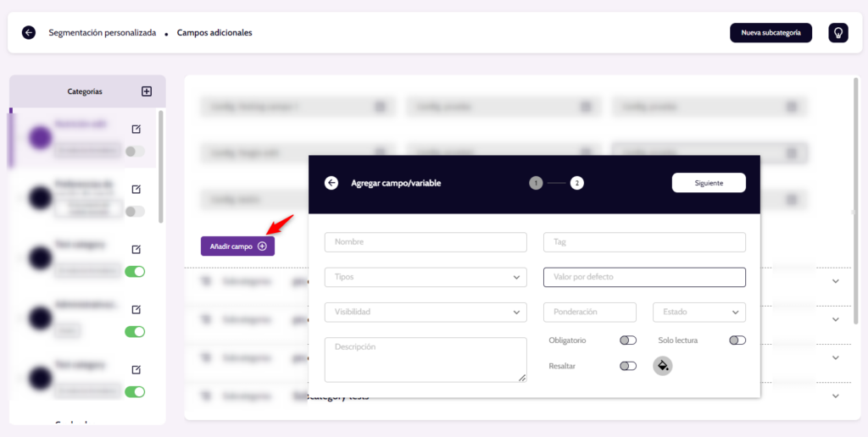Image resolution: width=868 pixels, height=437 pixels.
Task: Go to step 2 in the wizard
Action: (576, 183)
